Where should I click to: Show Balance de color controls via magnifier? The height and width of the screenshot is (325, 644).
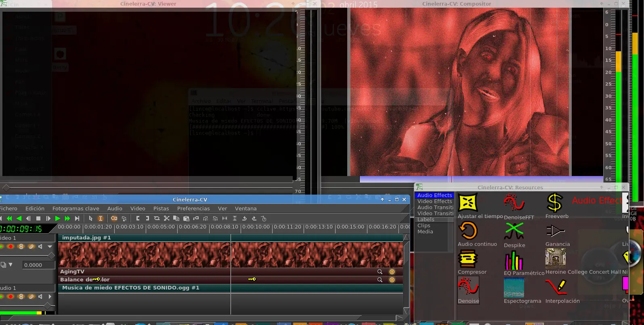[380, 279]
